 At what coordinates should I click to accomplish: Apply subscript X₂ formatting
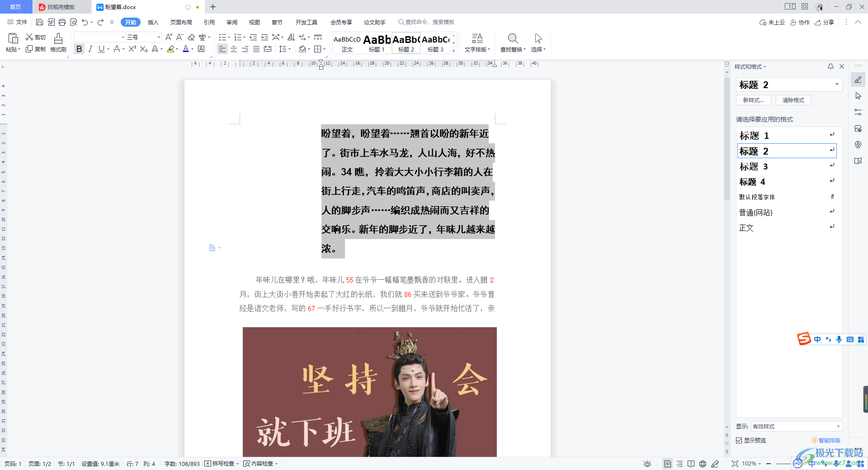[x=144, y=49]
